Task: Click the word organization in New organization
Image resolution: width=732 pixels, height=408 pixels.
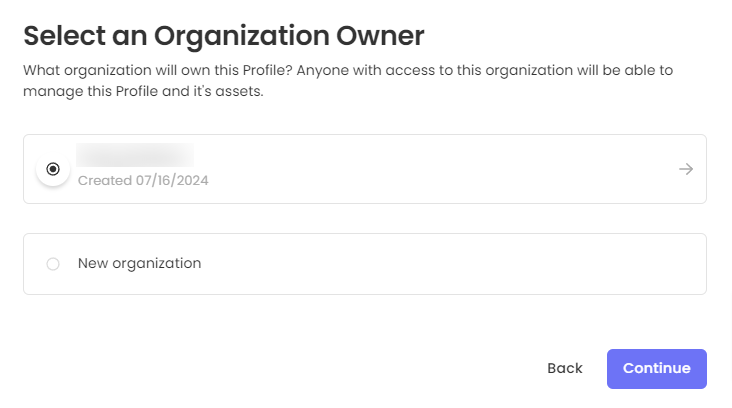Action: click(x=157, y=264)
